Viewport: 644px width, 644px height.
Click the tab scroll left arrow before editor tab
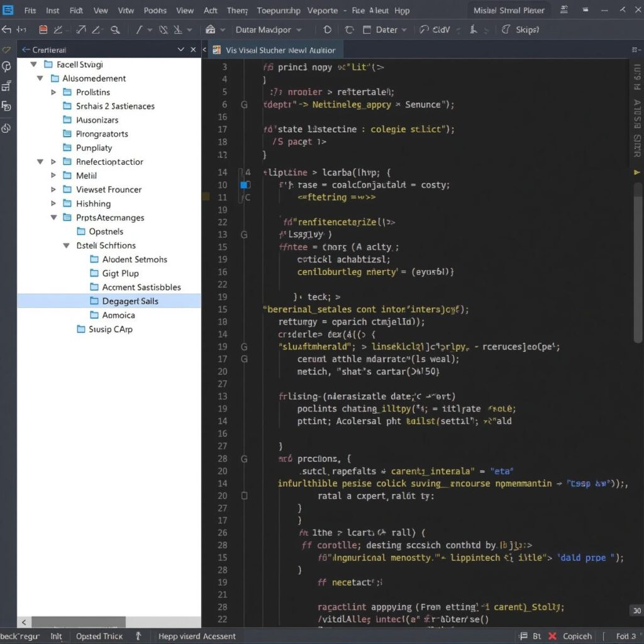[204, 50]
